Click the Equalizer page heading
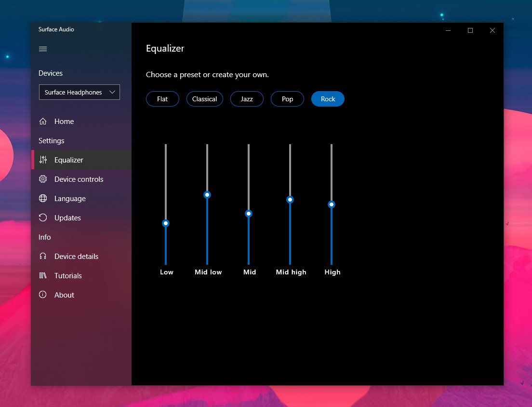 tap(165, 48)
